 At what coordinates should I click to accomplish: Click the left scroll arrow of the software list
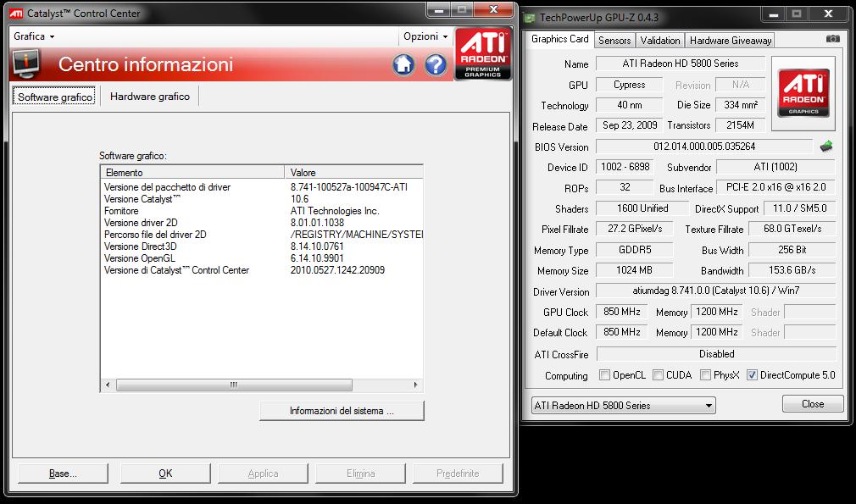pos(108,385)
